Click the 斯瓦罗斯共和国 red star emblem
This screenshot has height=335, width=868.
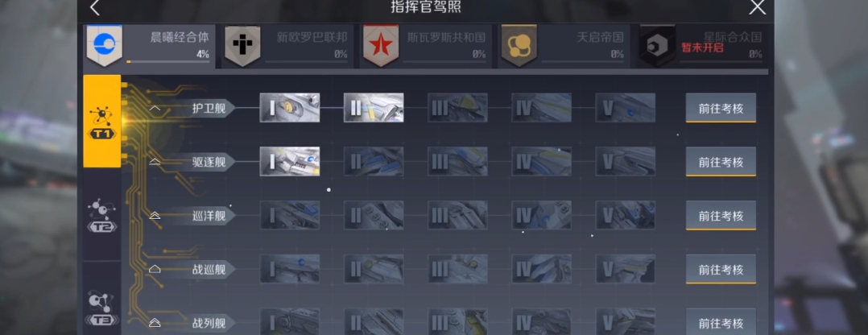tap(381, 46)
